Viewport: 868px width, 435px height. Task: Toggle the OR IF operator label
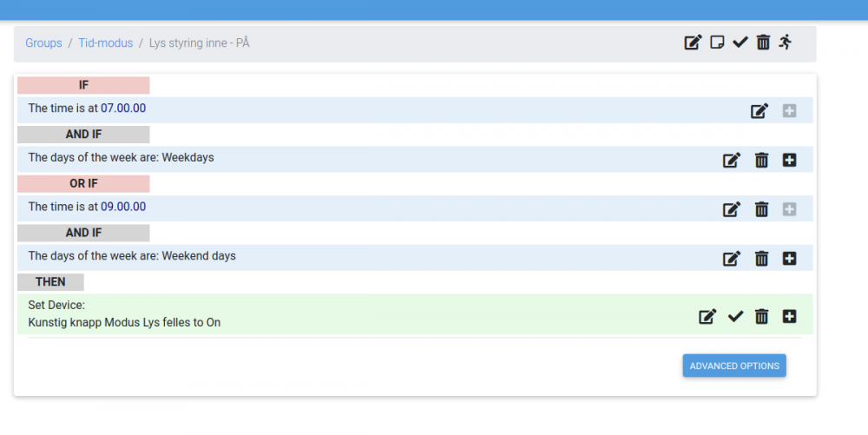83,184
